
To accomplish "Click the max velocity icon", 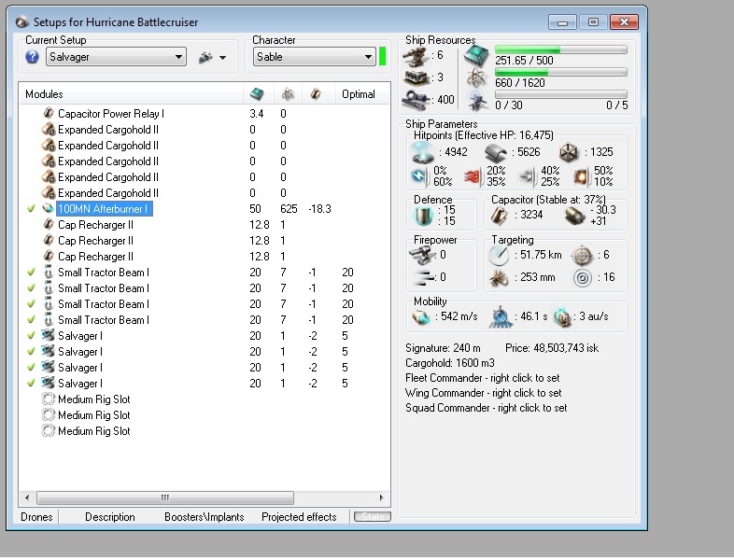I will 421,317.
